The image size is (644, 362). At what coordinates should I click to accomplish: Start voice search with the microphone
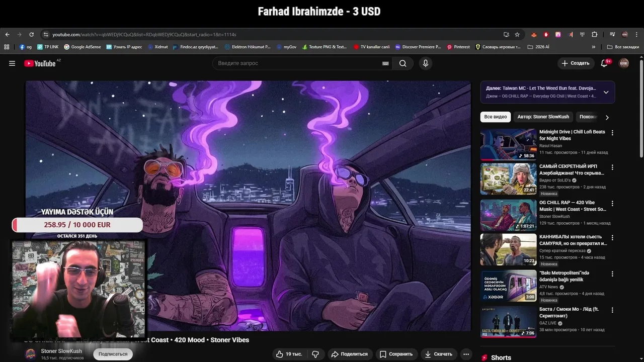426,63
